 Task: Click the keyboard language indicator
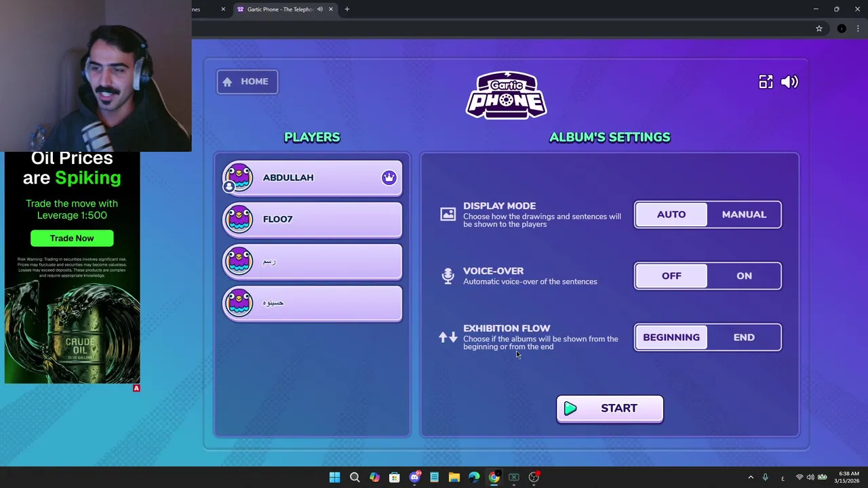[783, 478]
